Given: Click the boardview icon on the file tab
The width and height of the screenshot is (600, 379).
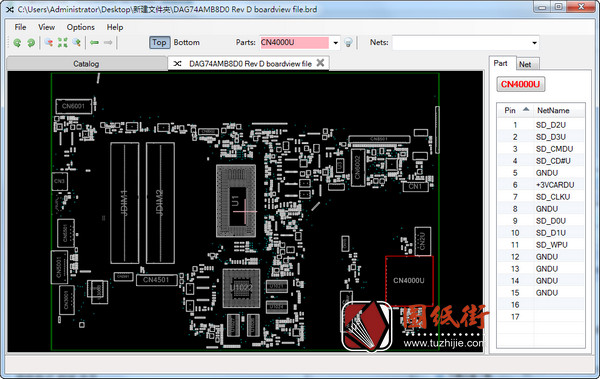Looking at the screenshot, I should click(x=177, y=64).
